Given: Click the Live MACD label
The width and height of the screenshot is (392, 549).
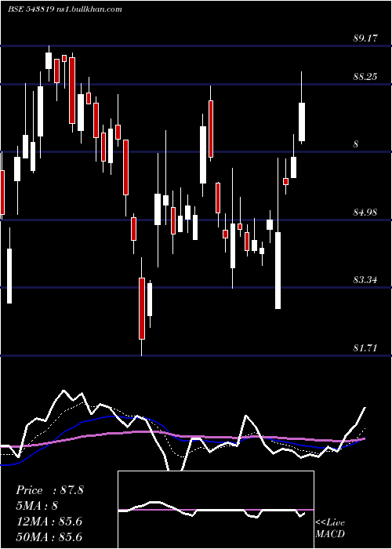Looking at the screenshot, I should [330, 528].
